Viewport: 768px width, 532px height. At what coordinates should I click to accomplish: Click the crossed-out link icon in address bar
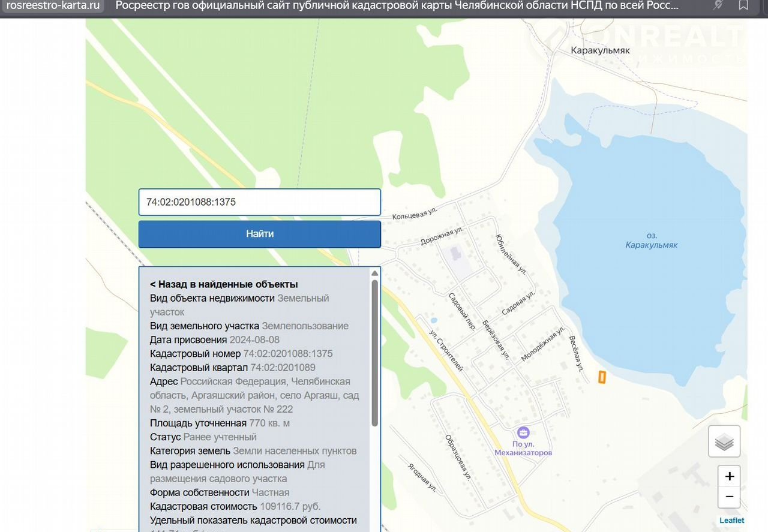tap(718, 5)
